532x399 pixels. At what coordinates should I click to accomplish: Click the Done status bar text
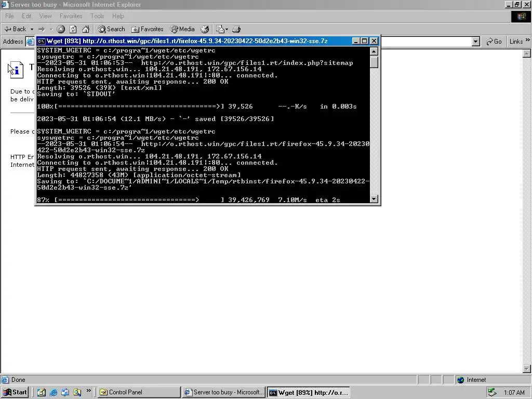click(18, 380)
